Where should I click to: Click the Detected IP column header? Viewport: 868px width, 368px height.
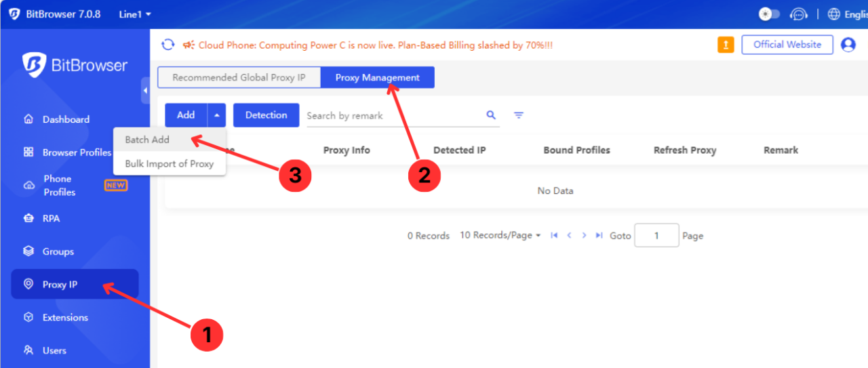pos(460,150)
